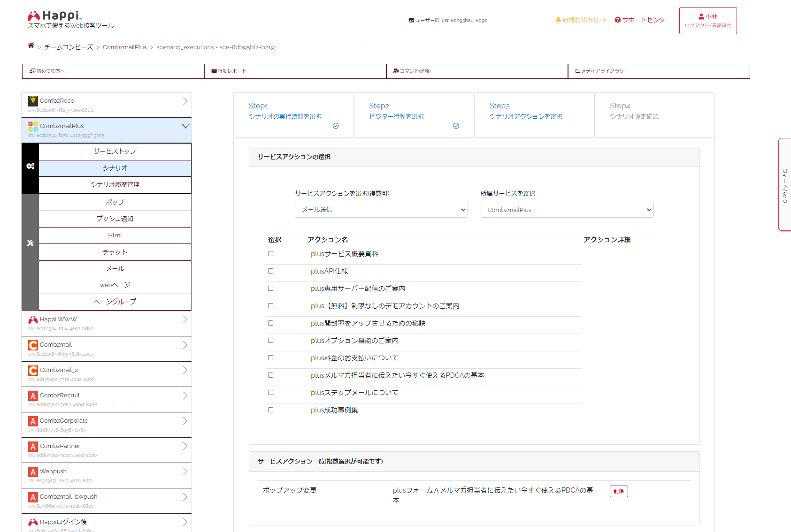Check plus専用サーバー配信のご案内 checkbox
Viewport: 791px width, 532px height.
coord(270,289)
